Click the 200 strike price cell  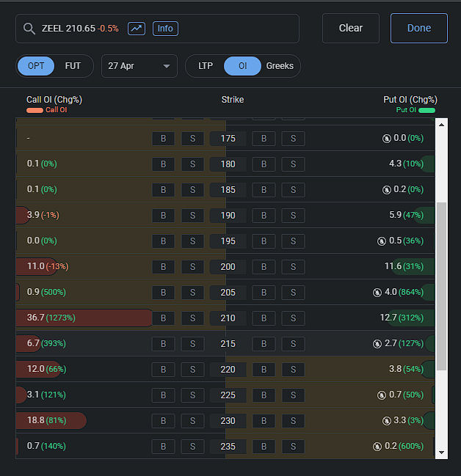click(x=228, y=267)
